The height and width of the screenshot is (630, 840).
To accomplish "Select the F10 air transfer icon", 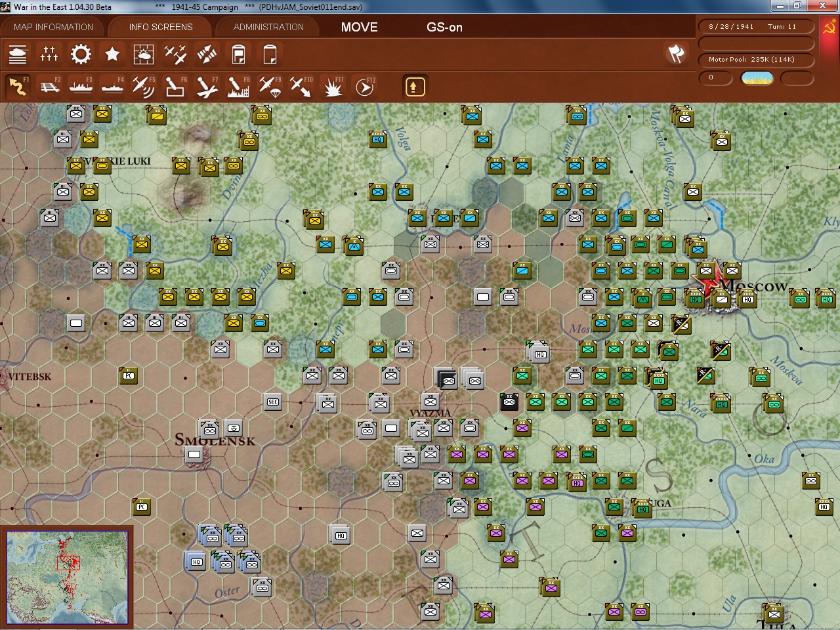I will click(301, 87).
